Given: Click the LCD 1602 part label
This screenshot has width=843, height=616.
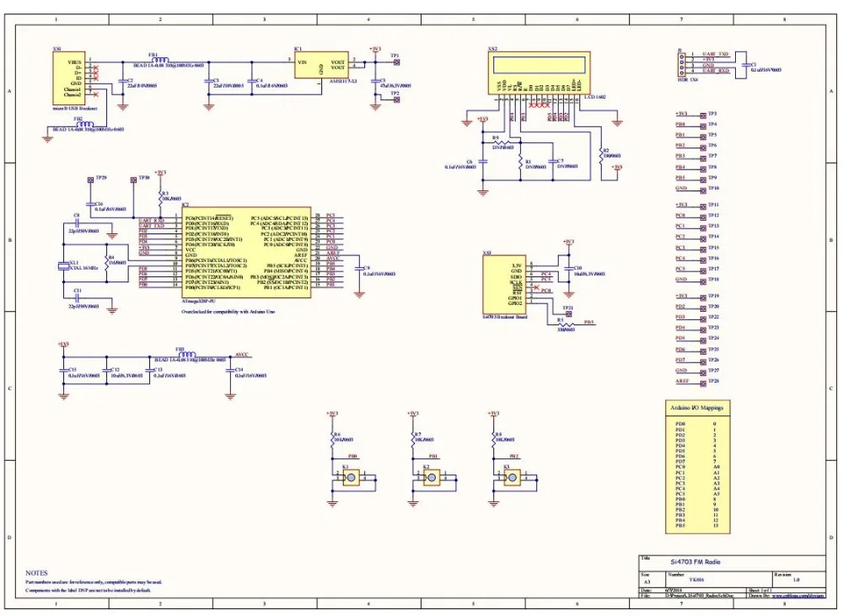Looking at the screenshot, I should click(x=594, y=97).
